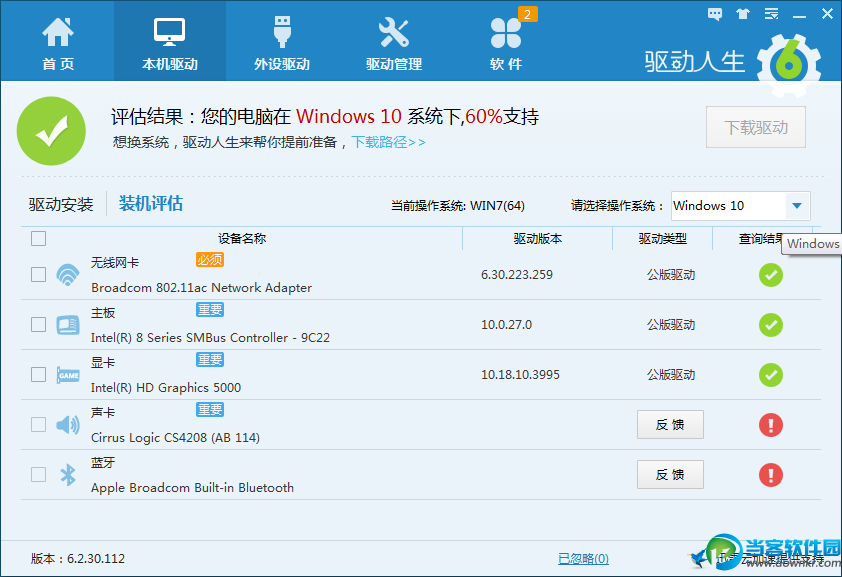The width and height of the screenshot is (842, 577).
Task: Go to 驱动管理 tab
Action: pyautogui.click(x=394, y=42)
